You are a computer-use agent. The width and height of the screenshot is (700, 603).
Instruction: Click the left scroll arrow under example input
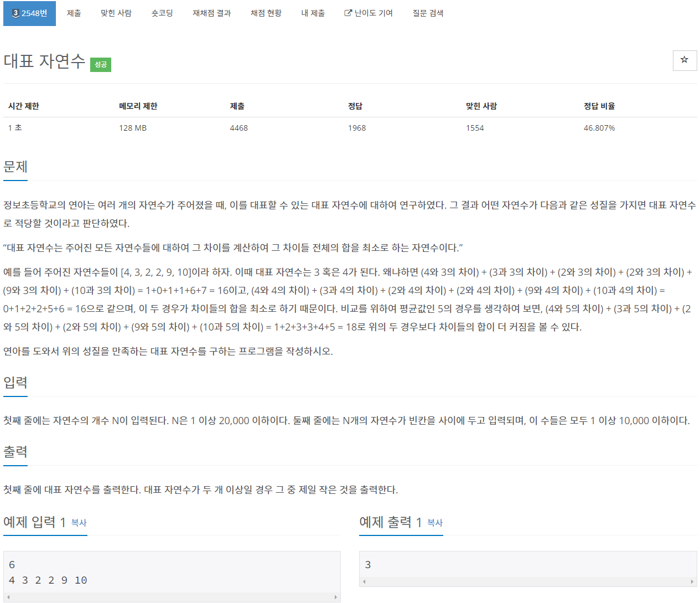pos(8,597)
